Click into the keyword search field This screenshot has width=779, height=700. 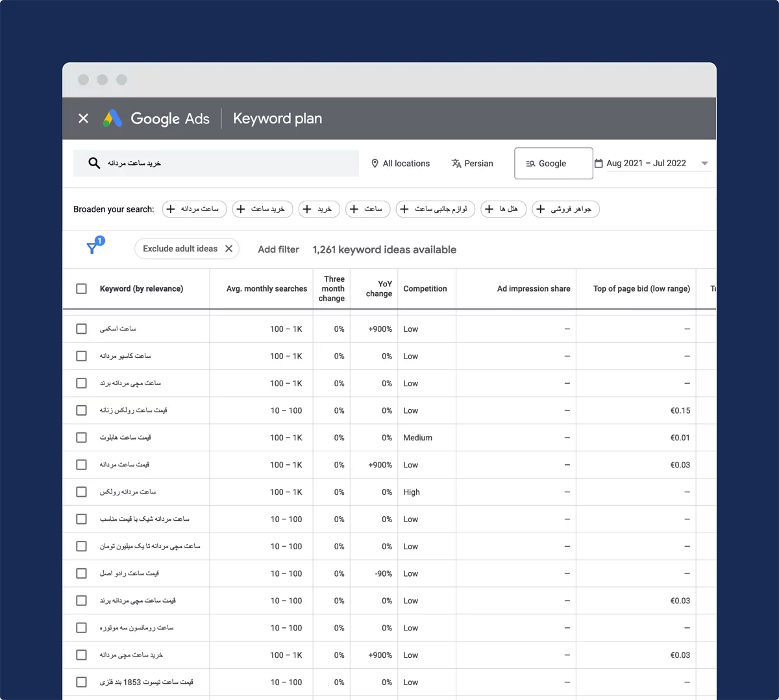[227, 164]
